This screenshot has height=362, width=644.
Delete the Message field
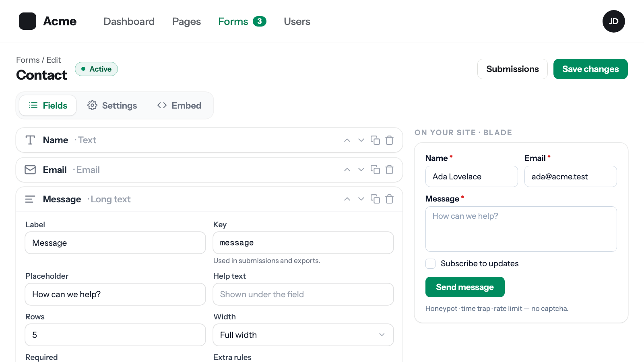click(389, 199)
